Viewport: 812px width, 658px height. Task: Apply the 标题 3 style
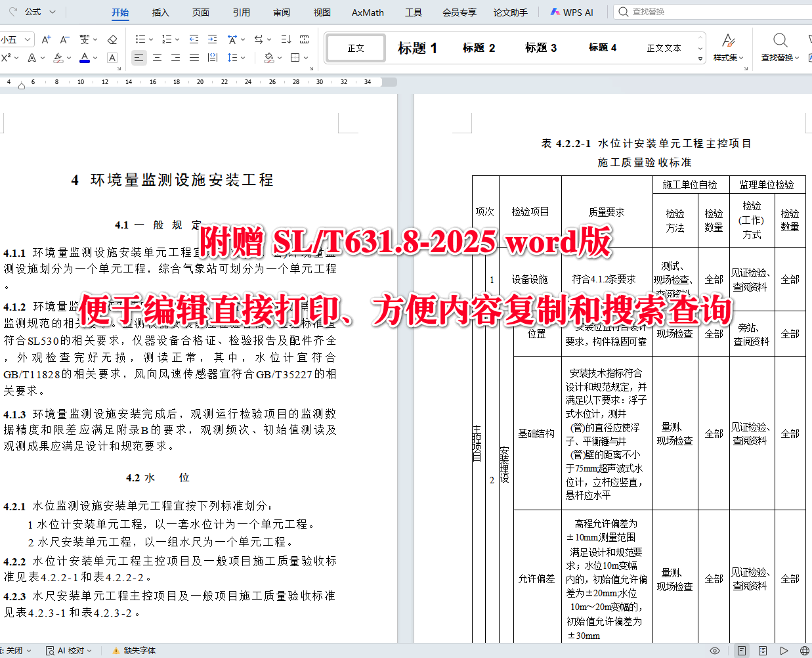click(541, 48)
